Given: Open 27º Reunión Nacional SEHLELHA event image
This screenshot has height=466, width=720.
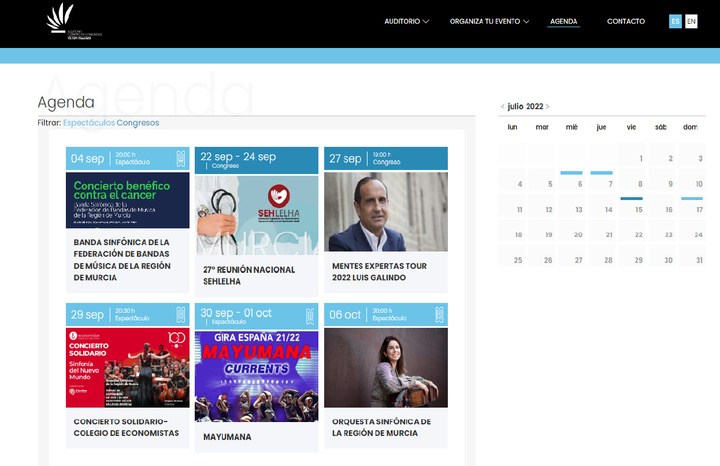Looking at the screenshot, I should (x=256, y=213).
